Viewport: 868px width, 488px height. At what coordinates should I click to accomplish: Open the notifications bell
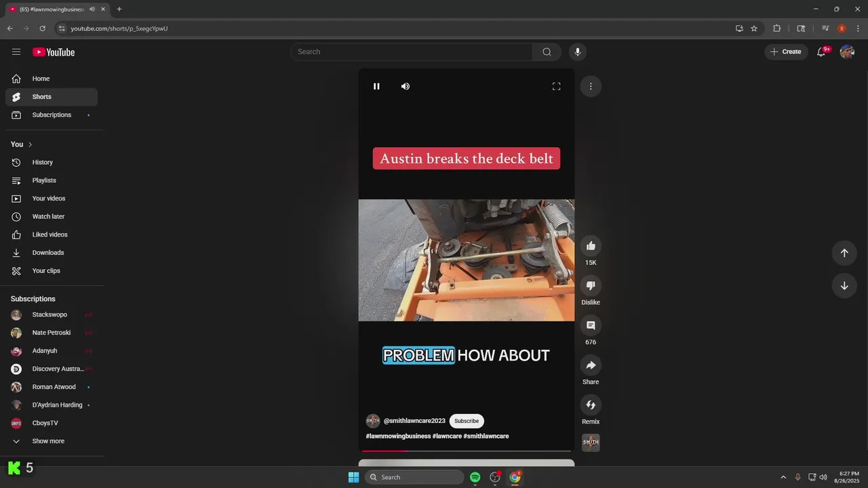[x=821, y=52]
